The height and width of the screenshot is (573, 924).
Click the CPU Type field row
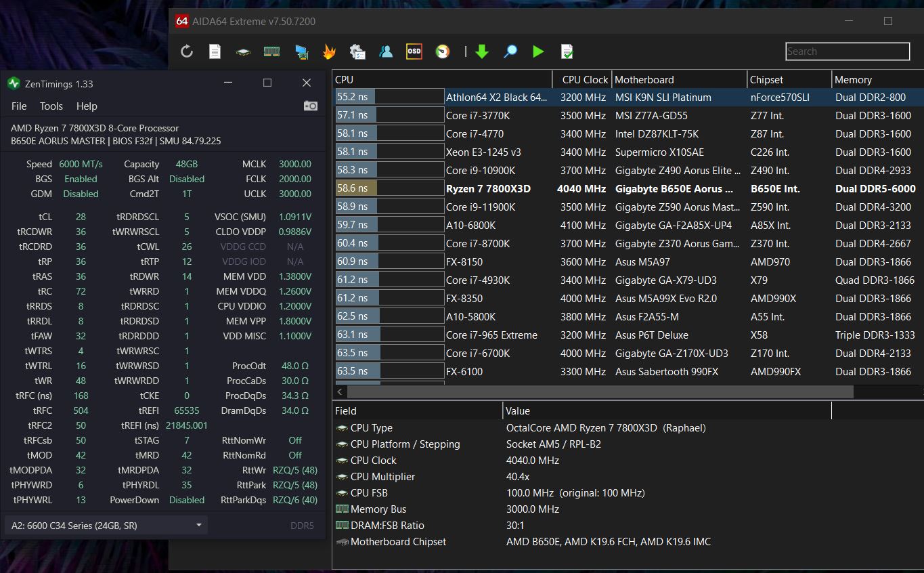[628, 428]
